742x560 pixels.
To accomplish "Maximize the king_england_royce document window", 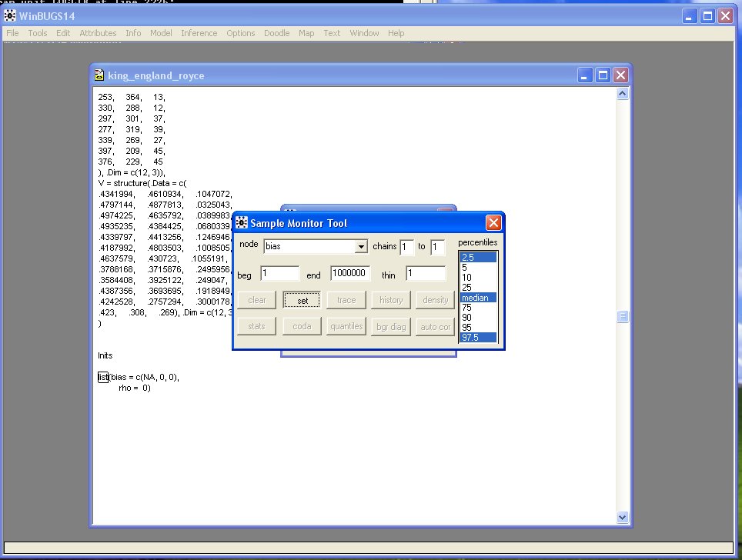I will coord(603,75).
